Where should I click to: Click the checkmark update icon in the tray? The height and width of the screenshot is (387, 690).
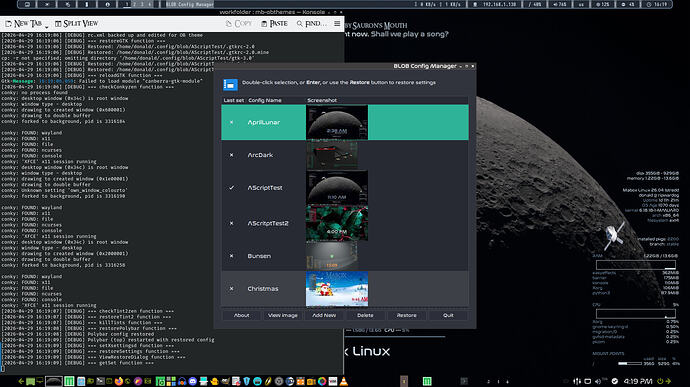(614, 381)
